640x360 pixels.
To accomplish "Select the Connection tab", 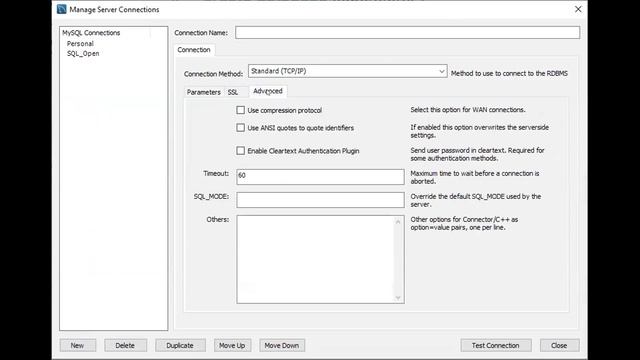I will pyautogui.click(x=194, y=50).
